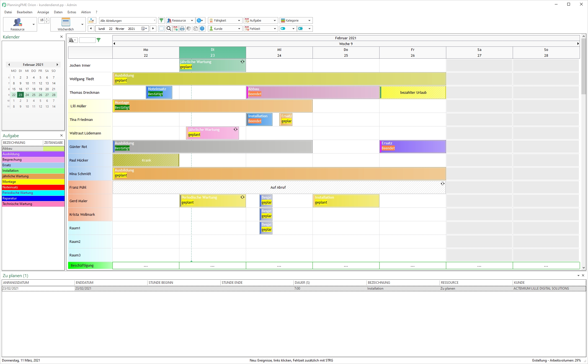Select the Installation row in Zu planen
This screenshot has height=364, width=588.
point(294,288)
